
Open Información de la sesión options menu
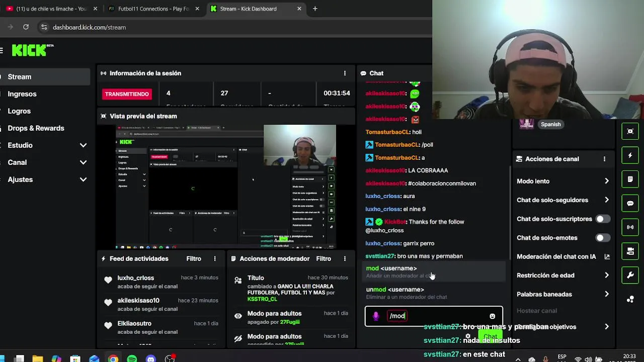345,73
